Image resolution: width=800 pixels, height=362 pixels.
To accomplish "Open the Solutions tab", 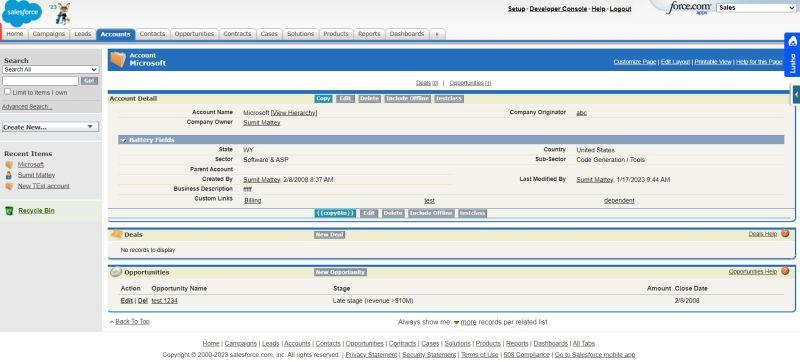I will [x=301, y=34].
